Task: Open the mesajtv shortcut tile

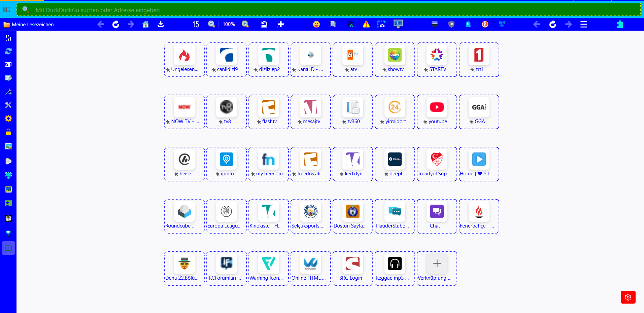Action: 311,112
